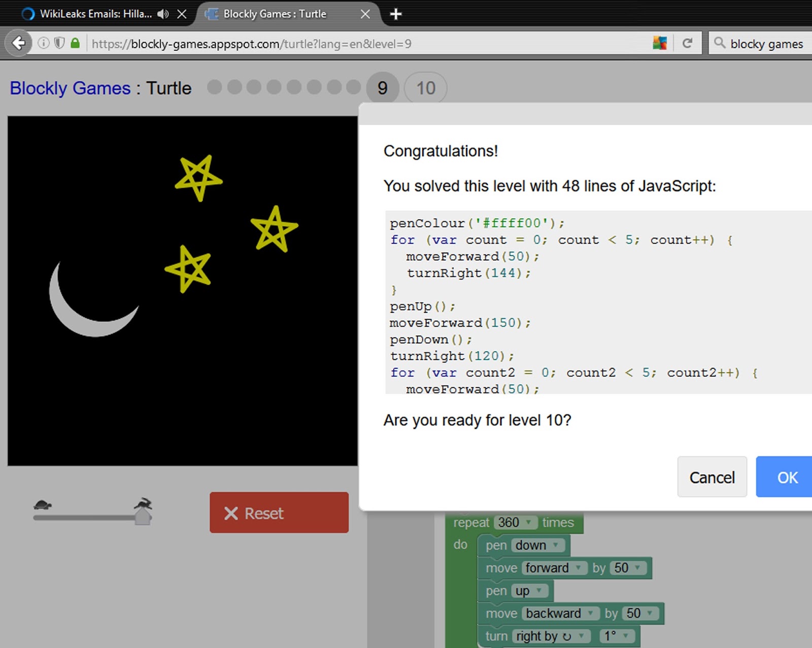Screen dimensions: 812x648
Task: Adjust the turtle speed slider handle
Action: (x=143, y=517)
